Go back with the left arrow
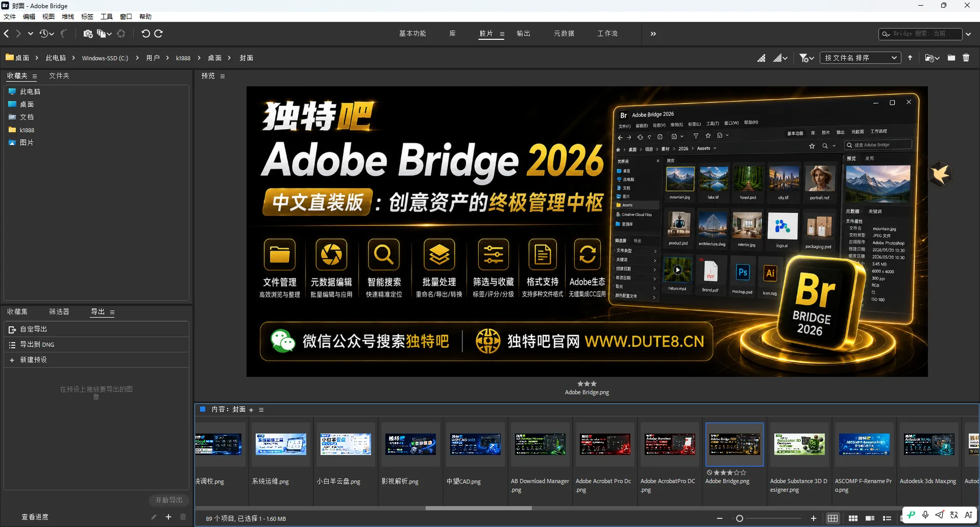 point(7,34)
